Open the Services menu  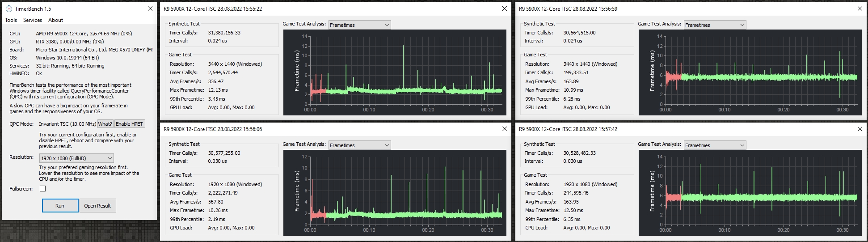tap(33, 20)
